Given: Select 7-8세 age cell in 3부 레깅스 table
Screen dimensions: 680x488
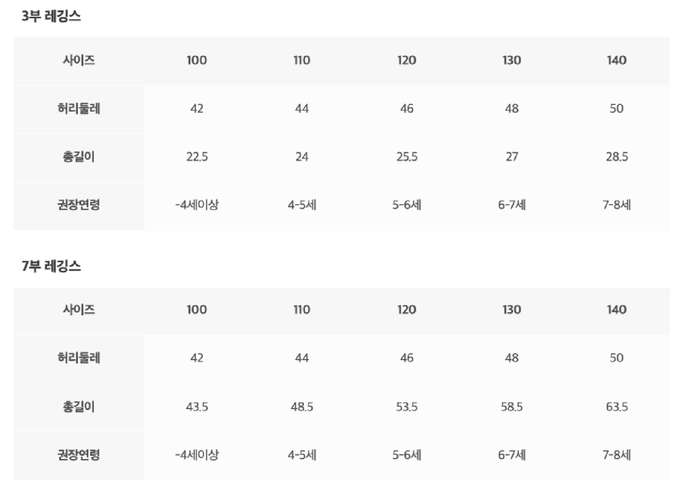Looking at the screenshot, I should [x=617, y=204].
